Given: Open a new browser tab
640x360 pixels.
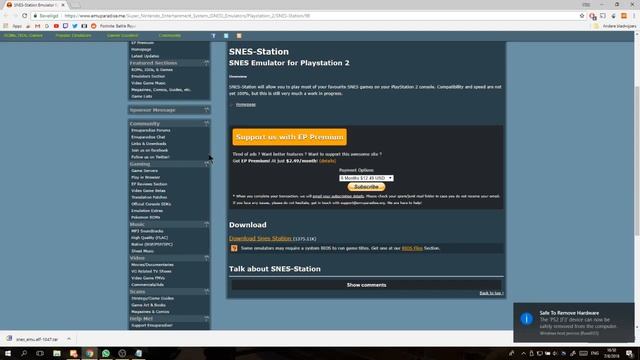Looking at the screenshot, I should 76,5.
